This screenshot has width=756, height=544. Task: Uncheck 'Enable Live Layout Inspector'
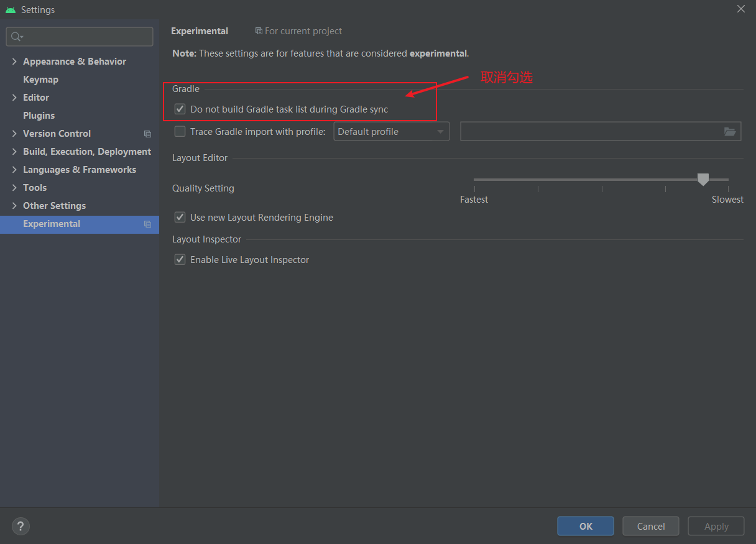point(180,259)
